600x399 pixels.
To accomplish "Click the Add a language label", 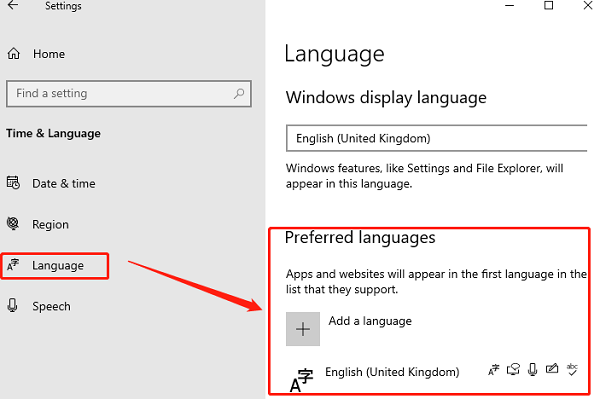I will (370, 321).
